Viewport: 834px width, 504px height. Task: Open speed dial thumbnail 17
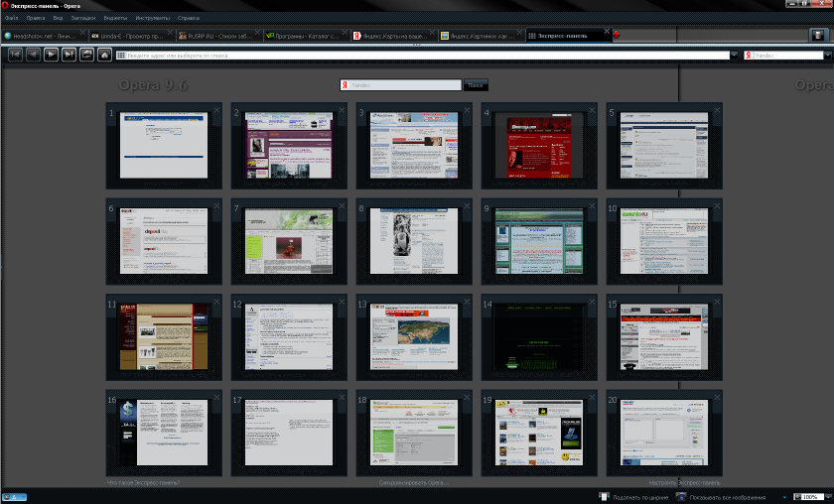tap(289, 433)
